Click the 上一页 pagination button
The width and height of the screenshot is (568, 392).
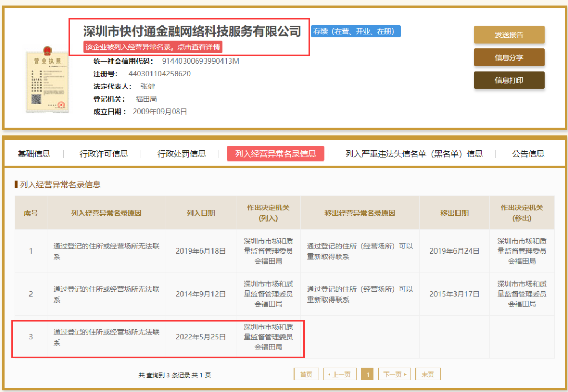(340, 374)
